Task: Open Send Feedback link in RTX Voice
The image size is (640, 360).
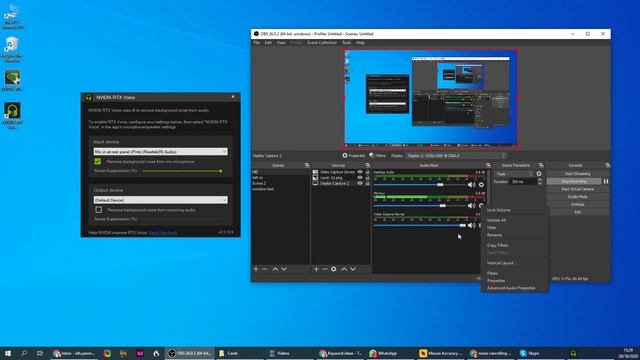Action: [x=162, y=233]
